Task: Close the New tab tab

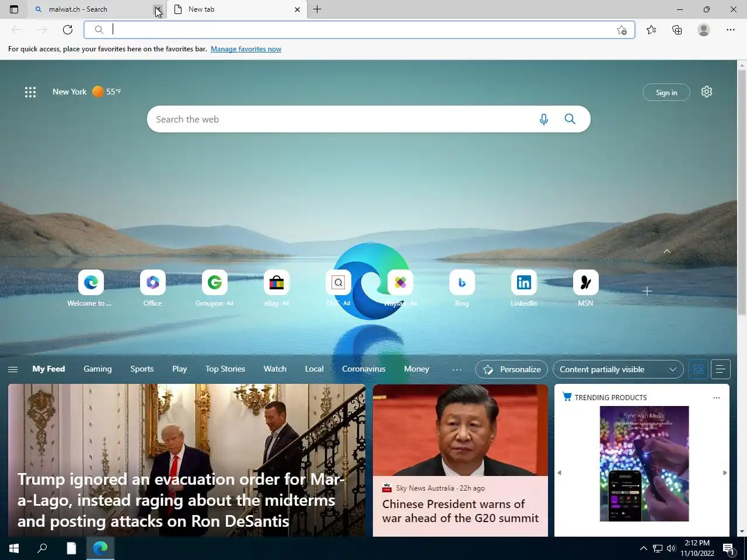Action: [x=297, y=9]
